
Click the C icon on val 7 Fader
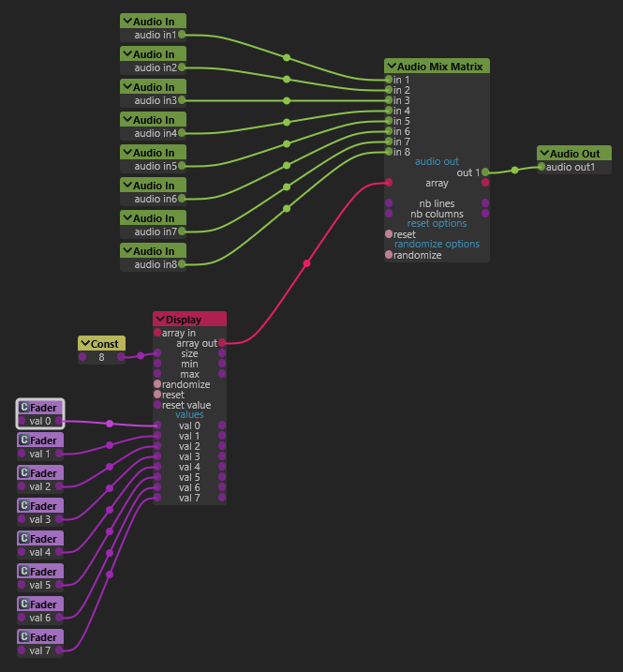tap(24, 637)
